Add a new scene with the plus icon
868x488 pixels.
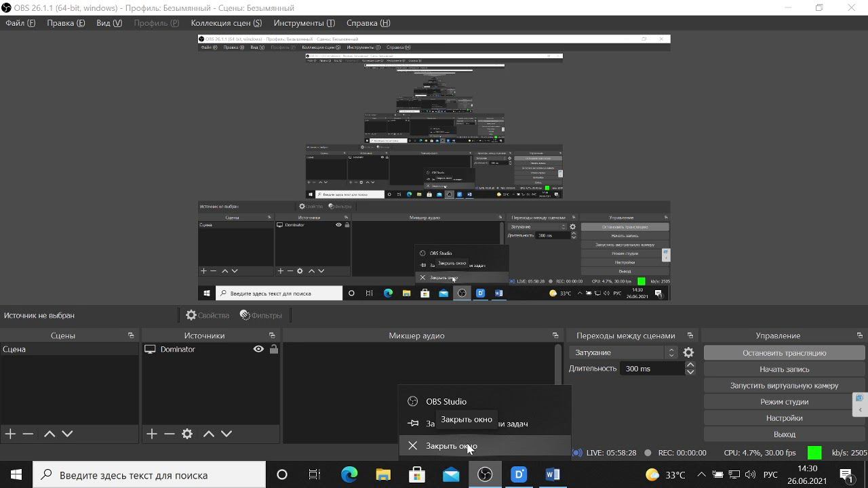click(10, 434)
